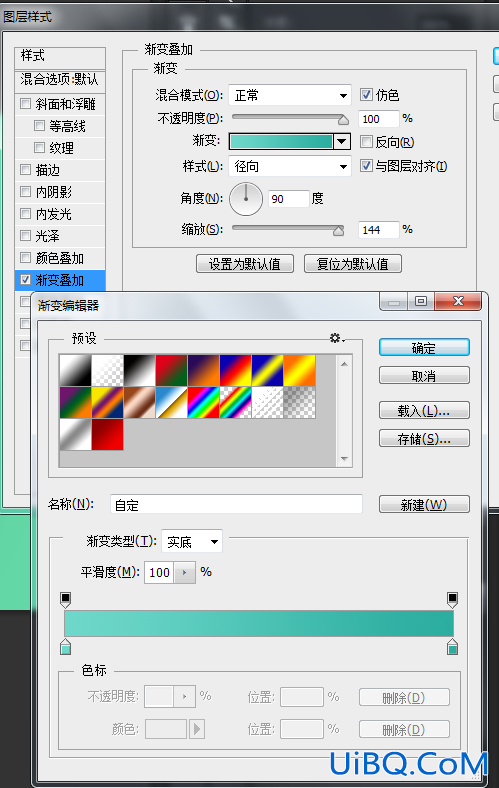Choose the copper gradient preset
The image size is (499, 788).
click(x=140, y=403)
